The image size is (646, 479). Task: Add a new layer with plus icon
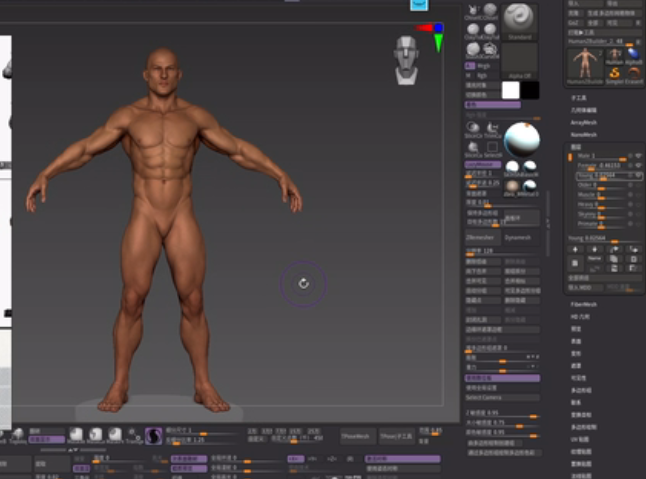(x=575, y=249)
